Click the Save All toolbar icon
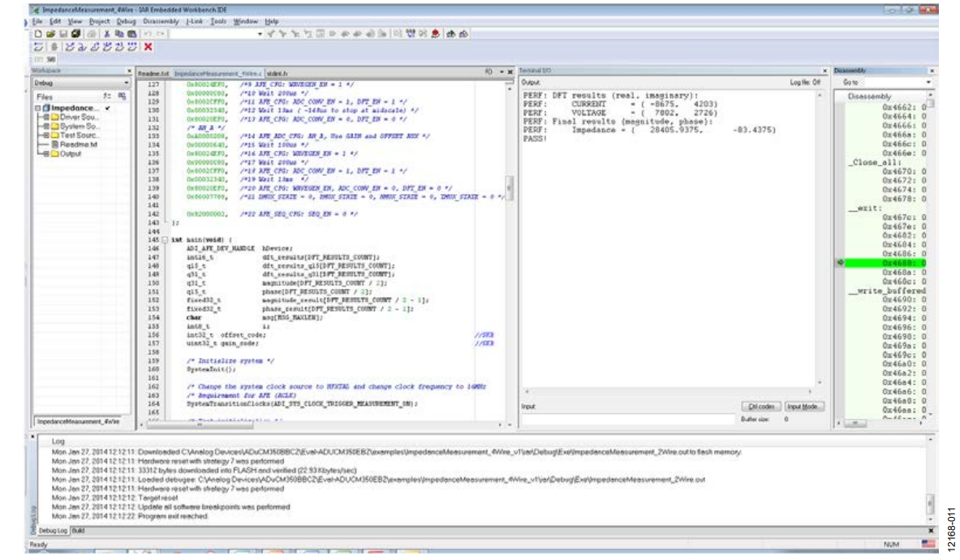Image resolution: width=960 pixels, height=560 pixels. [75, 34]
